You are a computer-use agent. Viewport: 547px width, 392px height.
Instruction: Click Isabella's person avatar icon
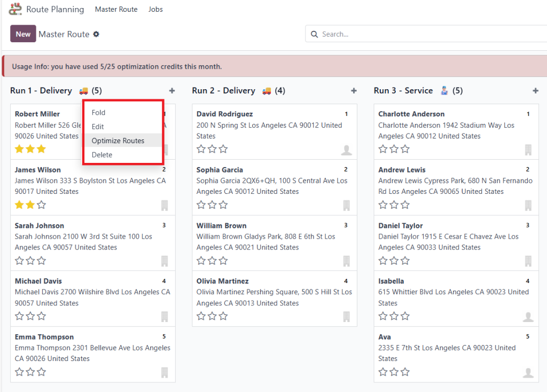[x=528, y=317]
